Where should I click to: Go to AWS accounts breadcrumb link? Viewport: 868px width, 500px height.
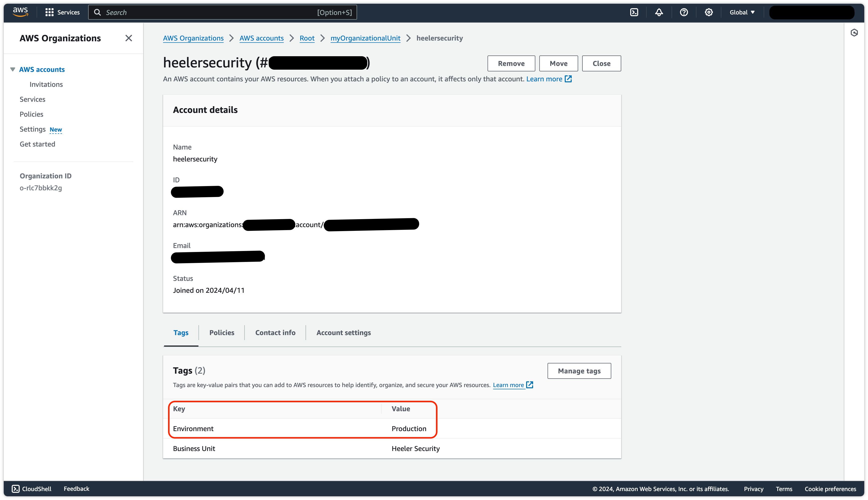coord(261,38)
